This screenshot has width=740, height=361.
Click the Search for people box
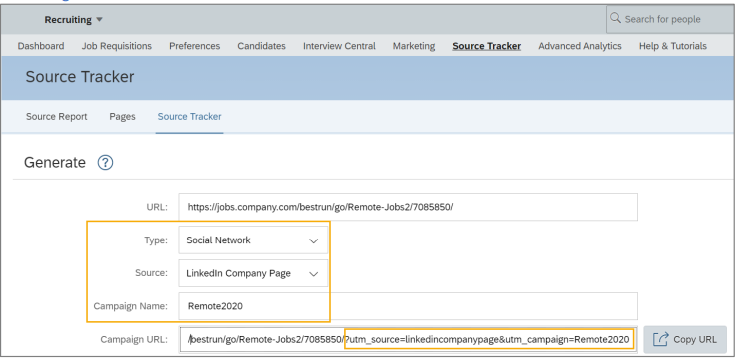tap(670, 19)
